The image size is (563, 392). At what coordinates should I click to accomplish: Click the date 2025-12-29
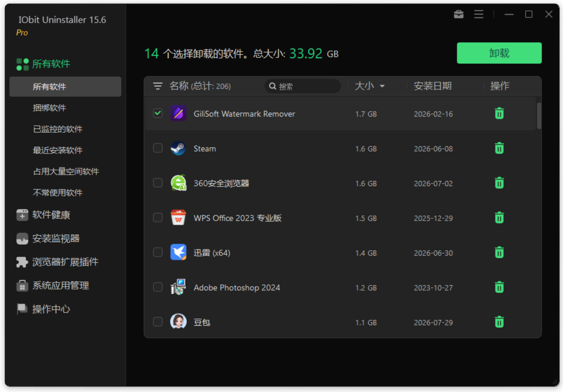click(x=433, y=218)
